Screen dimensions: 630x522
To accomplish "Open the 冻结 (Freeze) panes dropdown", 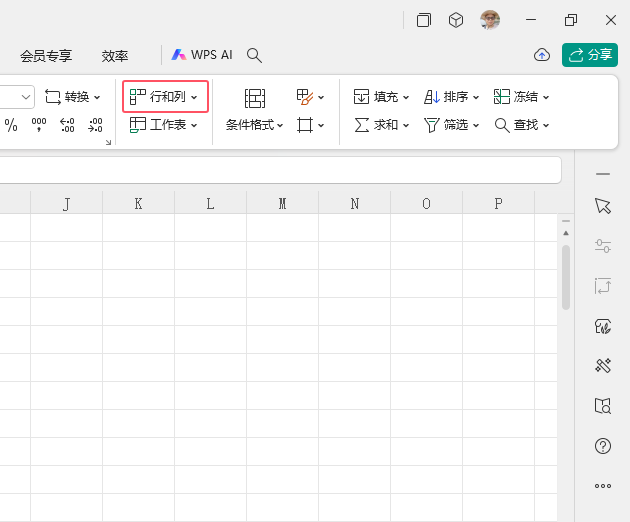I will (521, 97).
